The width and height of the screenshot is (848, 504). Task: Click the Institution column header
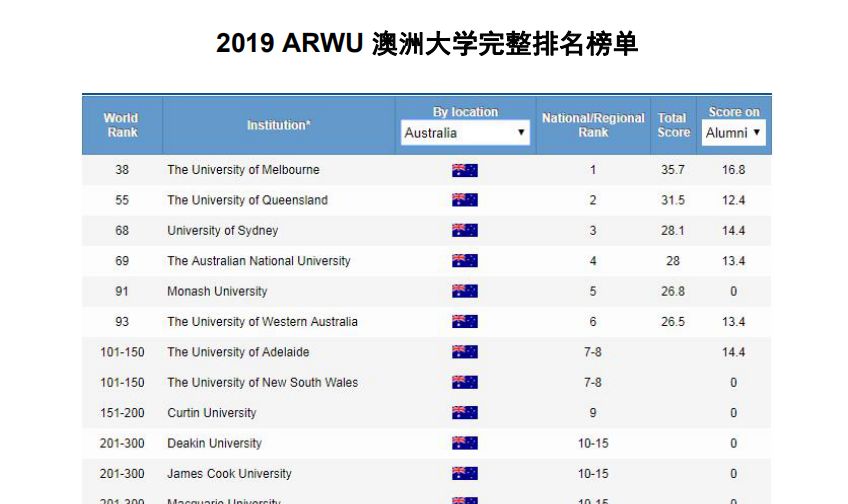tap(278, 125)
